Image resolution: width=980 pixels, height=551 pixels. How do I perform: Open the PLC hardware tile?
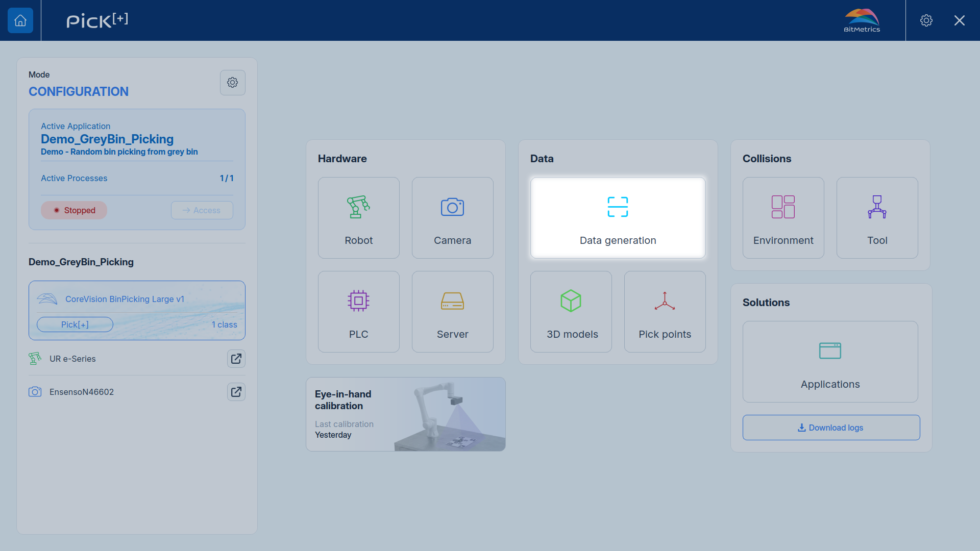(x=359, y=312)
